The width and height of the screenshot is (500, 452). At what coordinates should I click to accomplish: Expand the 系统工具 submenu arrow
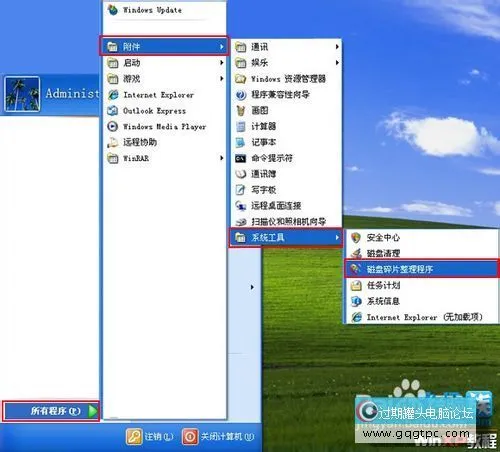click(x=337, y=237)
